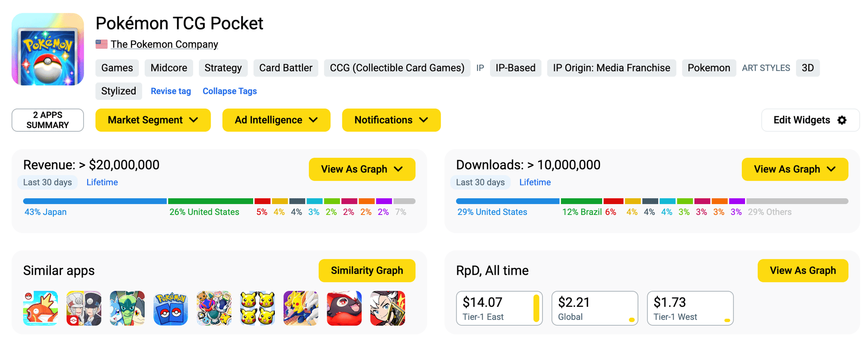The image size is (868, 343).
Task: Click the IP-Based tag
Action: tap(515, 68)
